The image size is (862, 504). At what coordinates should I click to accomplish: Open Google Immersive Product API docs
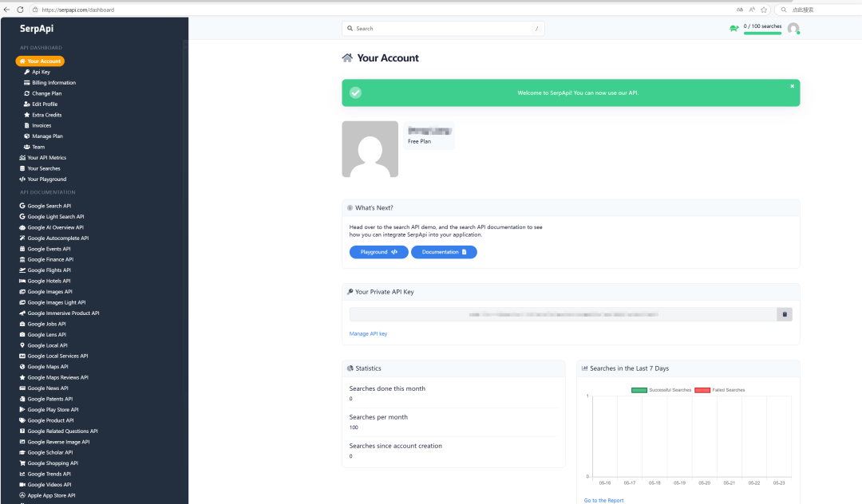pyautogui.click(x=63, y=313)
